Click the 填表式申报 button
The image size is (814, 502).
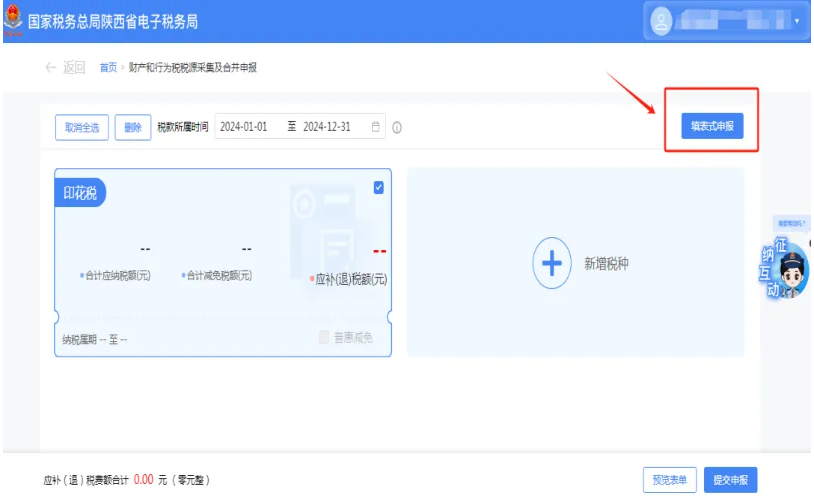click(712, 127)
